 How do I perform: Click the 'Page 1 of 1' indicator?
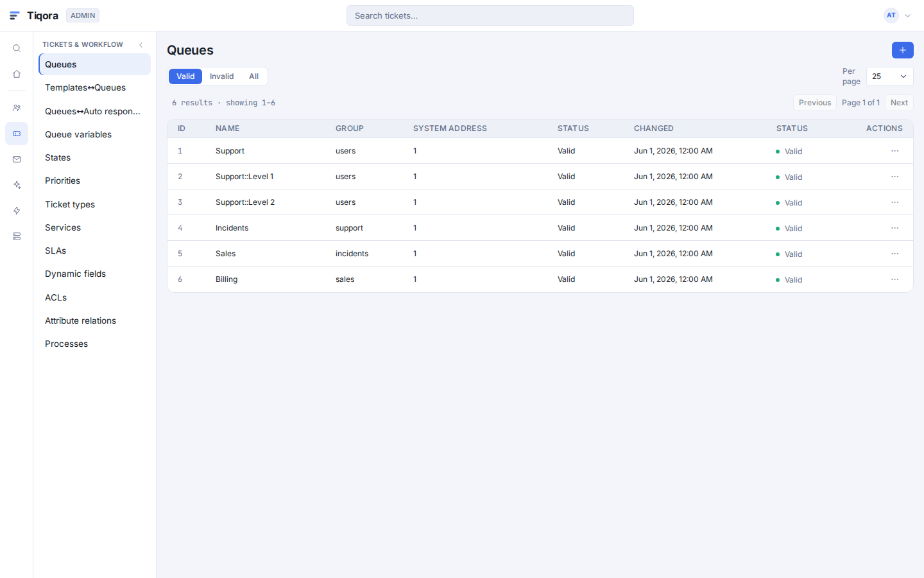pyautogui.click(x=860, y=103)
